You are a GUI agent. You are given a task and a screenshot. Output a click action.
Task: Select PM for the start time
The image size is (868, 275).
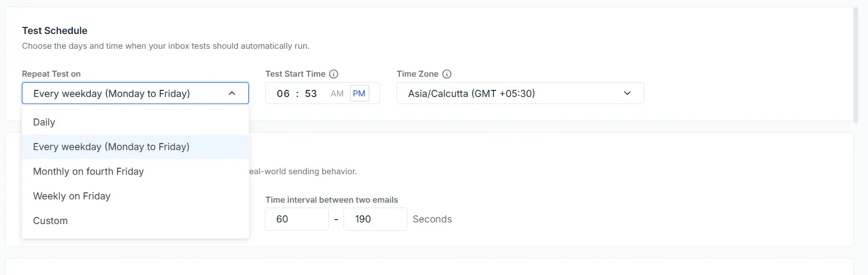[359, 94]
